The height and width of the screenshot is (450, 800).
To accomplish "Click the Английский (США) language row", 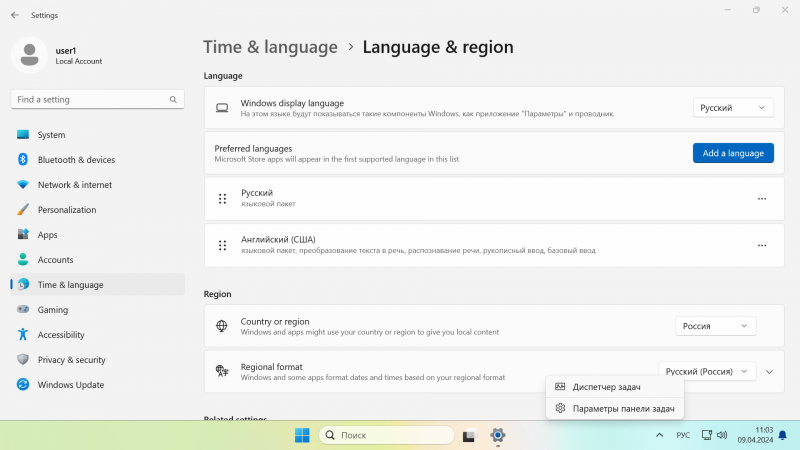I will (494, 245).
